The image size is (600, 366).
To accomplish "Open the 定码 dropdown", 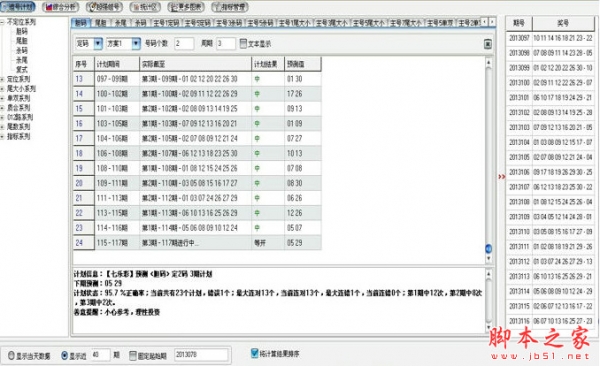I will (x=98, y=44).
